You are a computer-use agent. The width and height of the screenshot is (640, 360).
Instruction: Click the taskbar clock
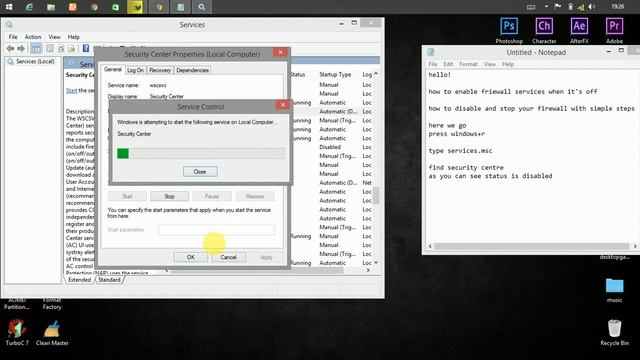click(x=618, y=7)
